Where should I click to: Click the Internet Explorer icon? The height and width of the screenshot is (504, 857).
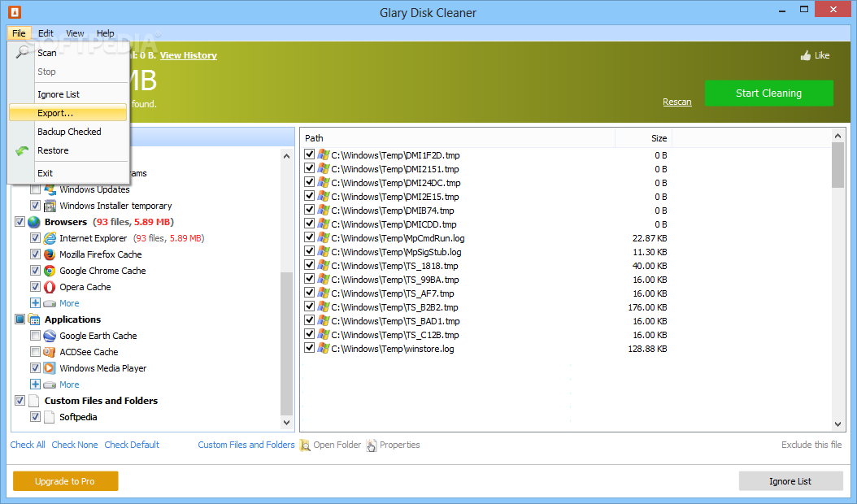pos(50,238)
